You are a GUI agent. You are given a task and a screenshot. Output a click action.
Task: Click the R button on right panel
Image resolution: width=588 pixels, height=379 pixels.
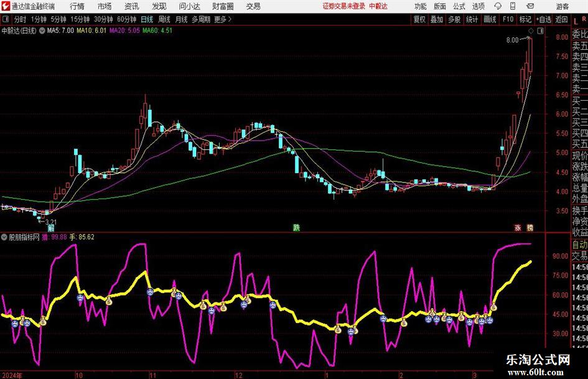(x=584, y=19)
